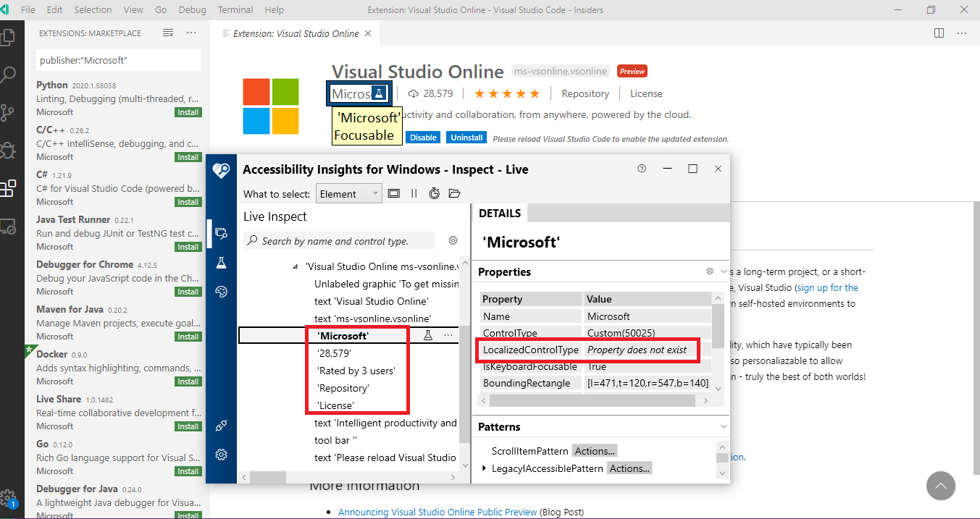Open a saved results file via folder icon
The height and width of the screenshot is (519, 980).
(x=454, y=193)
